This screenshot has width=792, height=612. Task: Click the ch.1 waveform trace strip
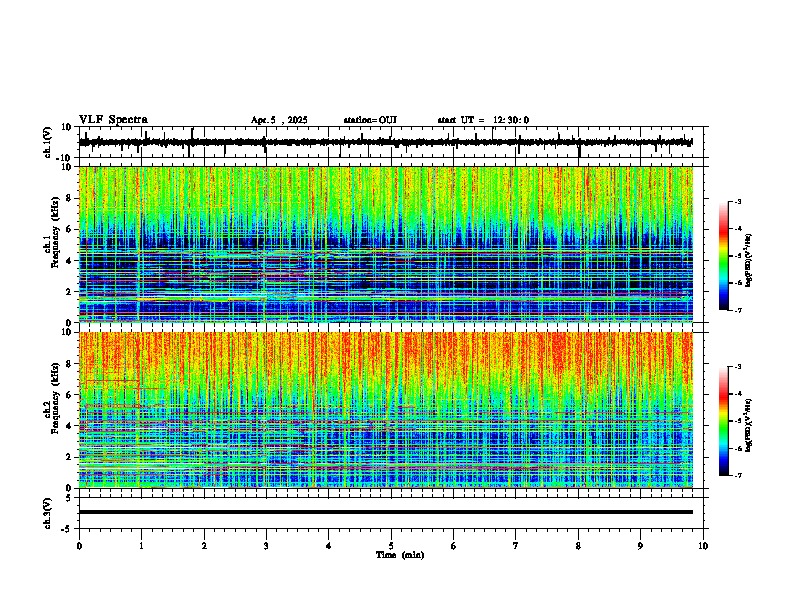click(386, 142)
